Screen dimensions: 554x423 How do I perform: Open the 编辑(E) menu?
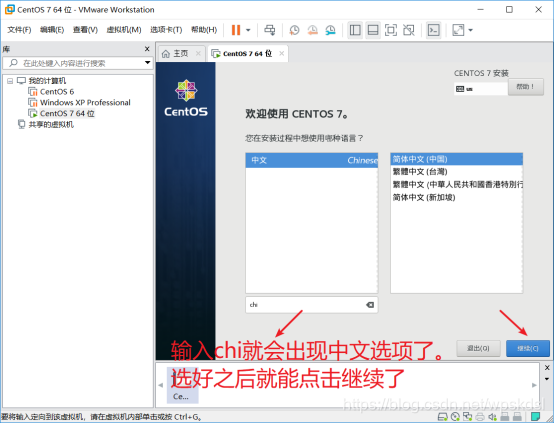pos(52,30)
